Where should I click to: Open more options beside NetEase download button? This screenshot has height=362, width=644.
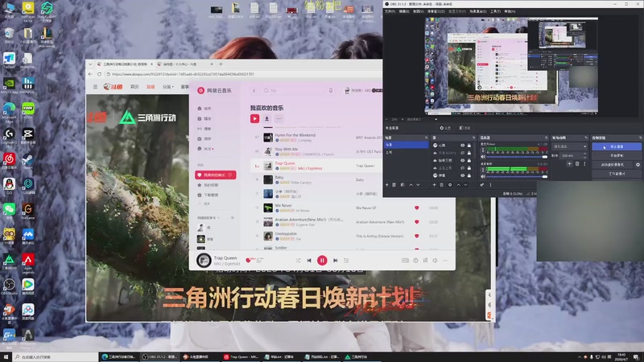click(x=279, y=118)
